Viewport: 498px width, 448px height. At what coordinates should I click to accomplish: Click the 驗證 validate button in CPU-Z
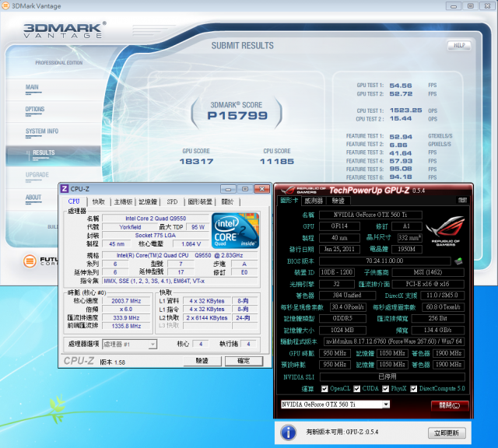[202, 361]
